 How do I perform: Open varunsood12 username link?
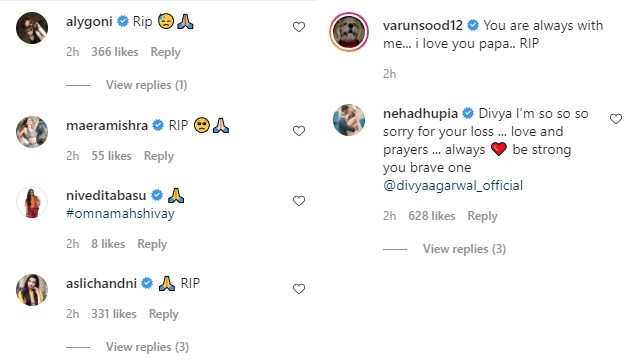(x=423, y=25)
